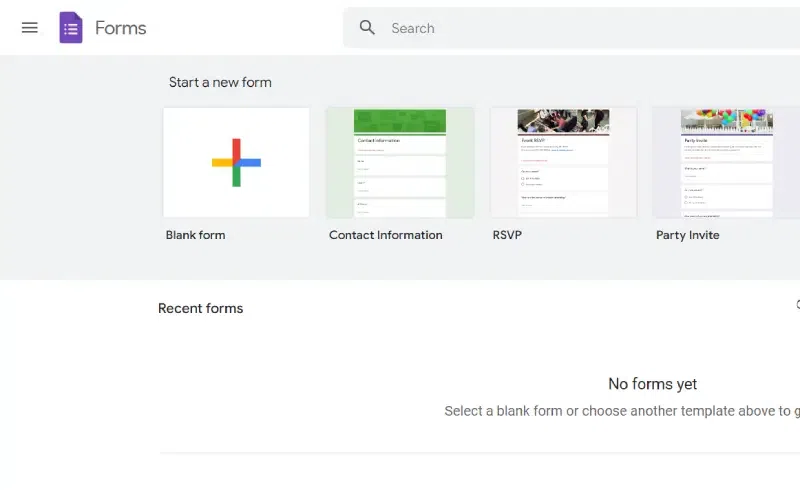Click the partially visible icon right of Recent forms
The image size is (800, 490).
pos(797,304)
